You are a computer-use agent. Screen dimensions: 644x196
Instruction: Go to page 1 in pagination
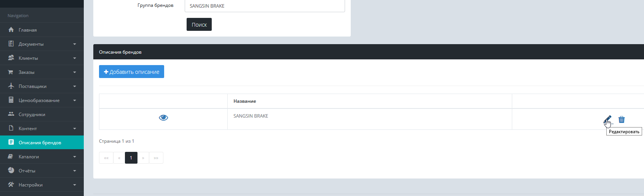click(x=131, y=158)
